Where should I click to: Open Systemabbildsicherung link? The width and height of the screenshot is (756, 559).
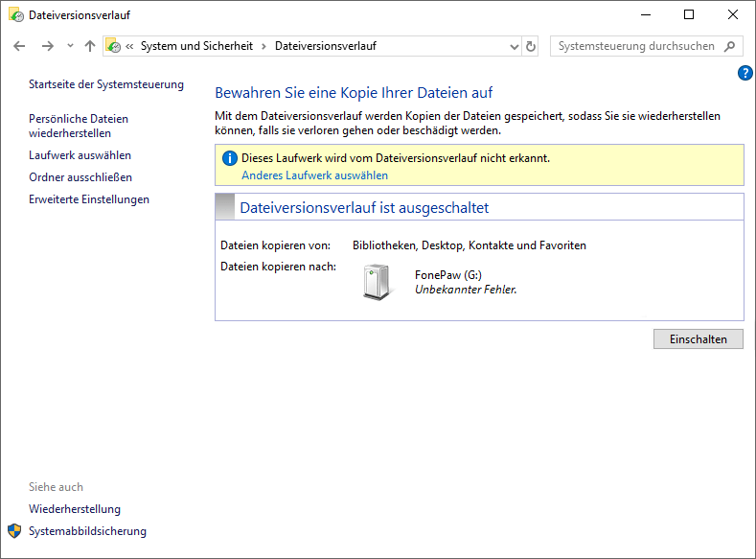[x=87, y=531]
